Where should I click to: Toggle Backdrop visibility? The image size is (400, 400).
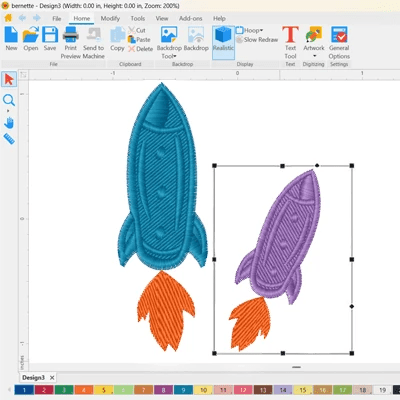(x=196, y=39)
